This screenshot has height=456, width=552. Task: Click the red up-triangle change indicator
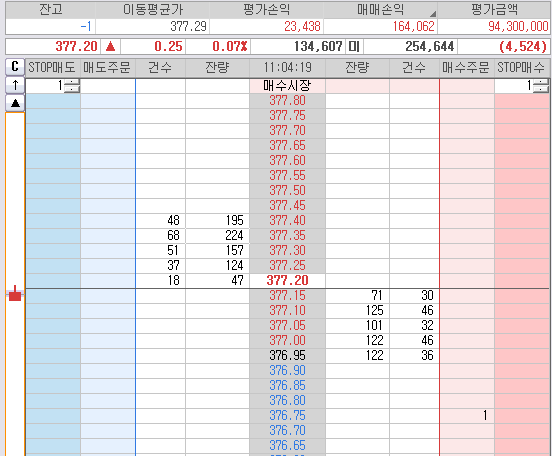coord(111,46)
